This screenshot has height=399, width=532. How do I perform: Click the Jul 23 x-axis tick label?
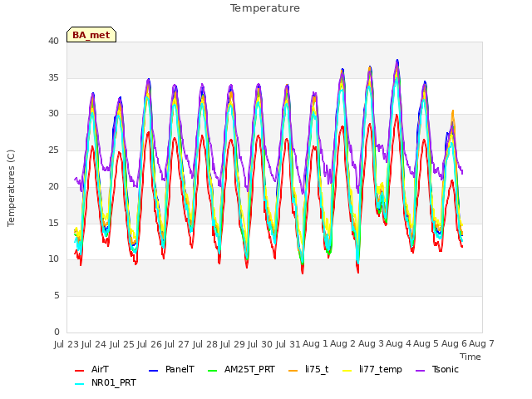coord(66,344)
